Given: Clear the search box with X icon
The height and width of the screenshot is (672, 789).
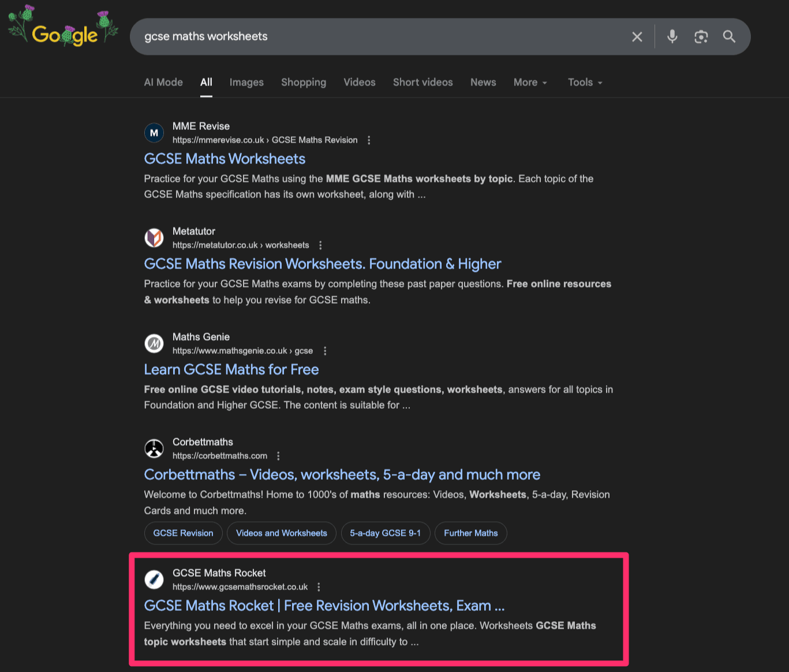Looking at the screenshot, I should tap(637, 37).
